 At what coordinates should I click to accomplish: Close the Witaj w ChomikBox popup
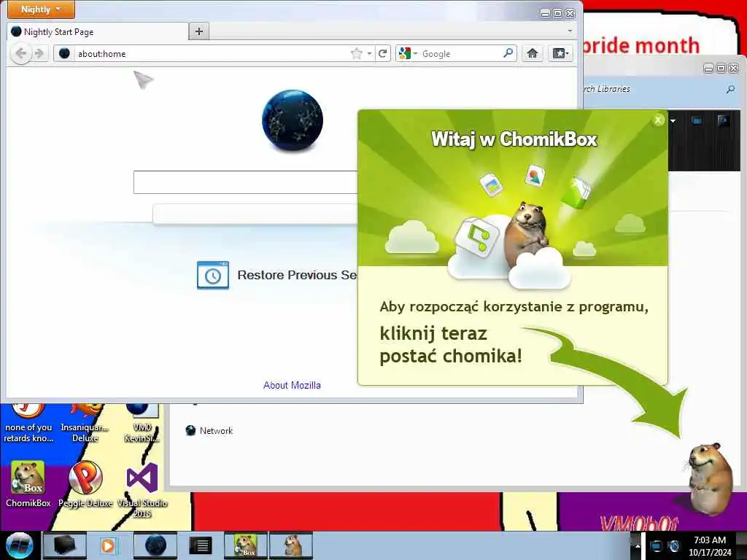[658, 120]
